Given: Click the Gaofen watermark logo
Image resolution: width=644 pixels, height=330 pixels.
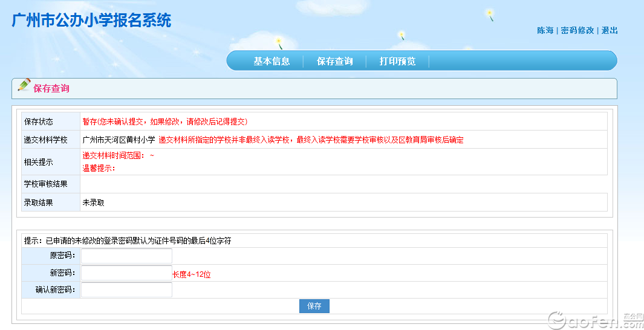Looking at the screenshot, I should pyautogui.click(x=594, y=319).
